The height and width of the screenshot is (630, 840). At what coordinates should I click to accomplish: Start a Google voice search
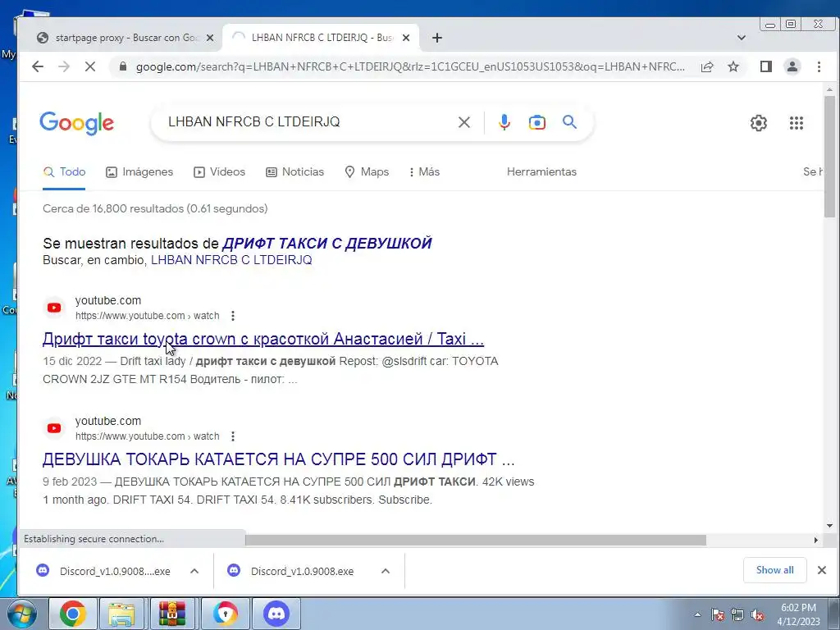pos(504,122)
